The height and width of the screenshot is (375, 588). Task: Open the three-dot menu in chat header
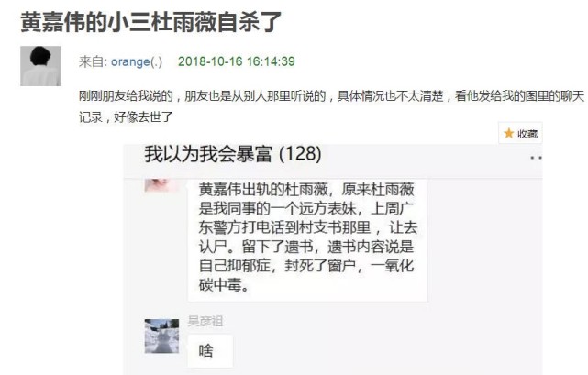(536, 158)
